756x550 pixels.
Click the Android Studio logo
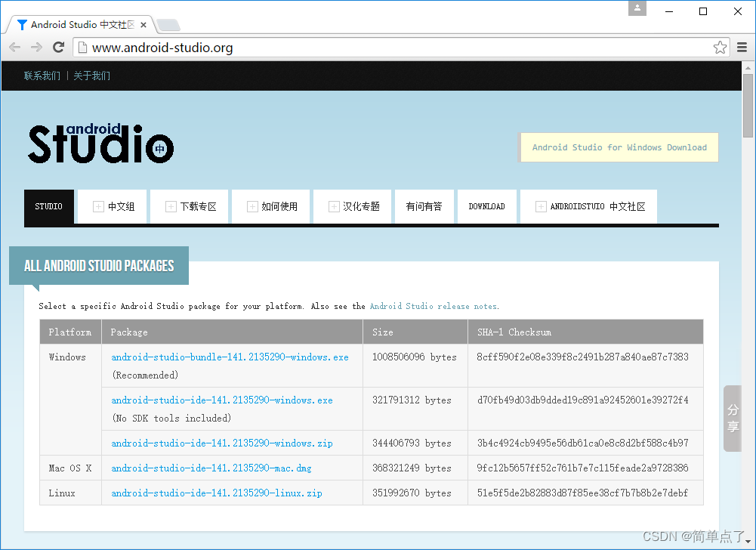(100, 144)
